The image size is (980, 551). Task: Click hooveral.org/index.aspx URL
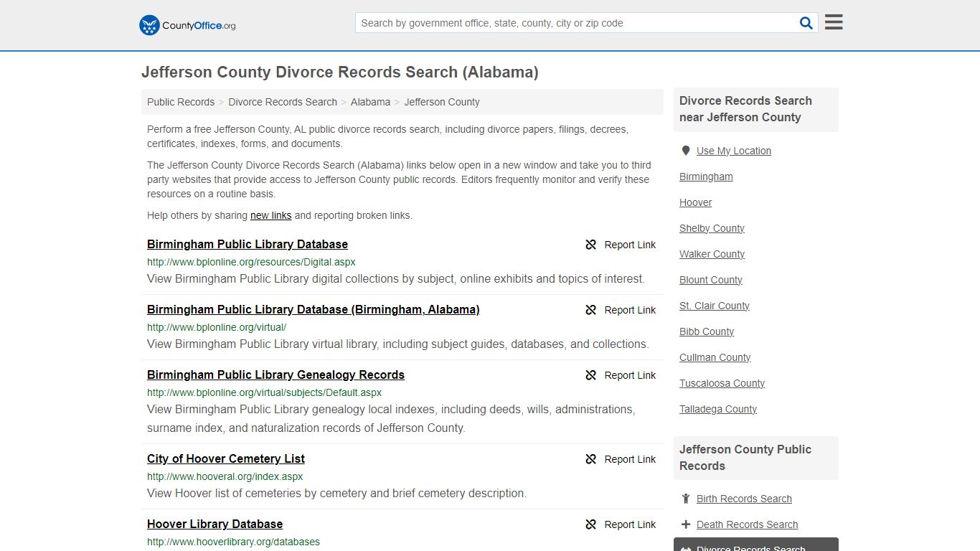coord(225,476)
